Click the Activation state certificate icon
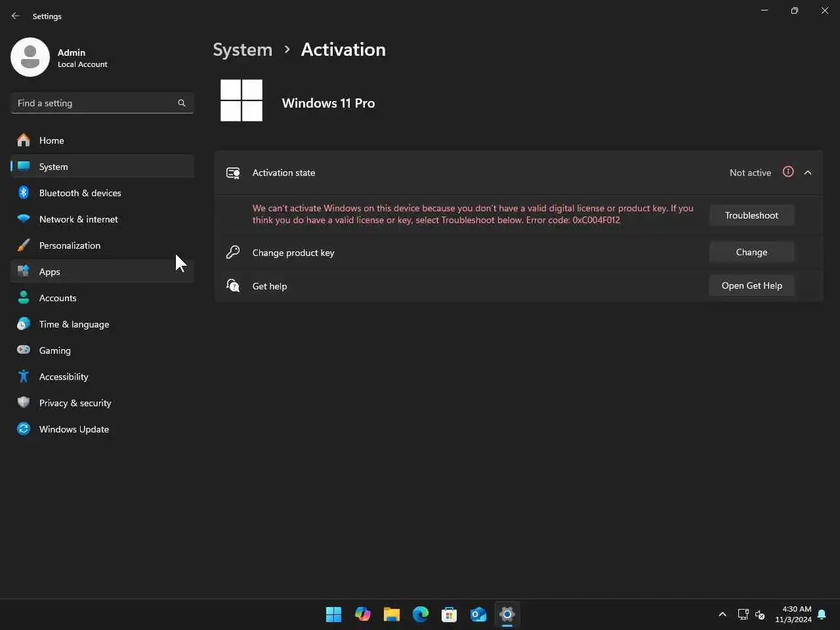The width and height of the screenshot is (840, 630). (233, 173)
